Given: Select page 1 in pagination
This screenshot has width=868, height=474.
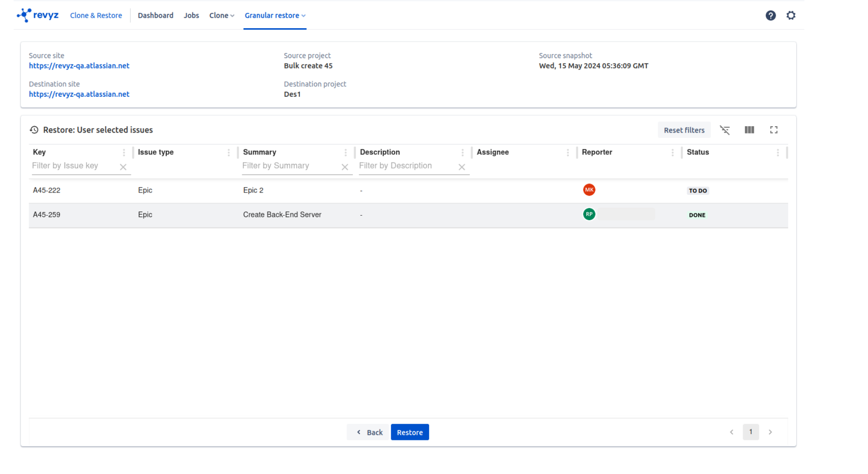Looking at the screenshot, I should coord(751,432).
